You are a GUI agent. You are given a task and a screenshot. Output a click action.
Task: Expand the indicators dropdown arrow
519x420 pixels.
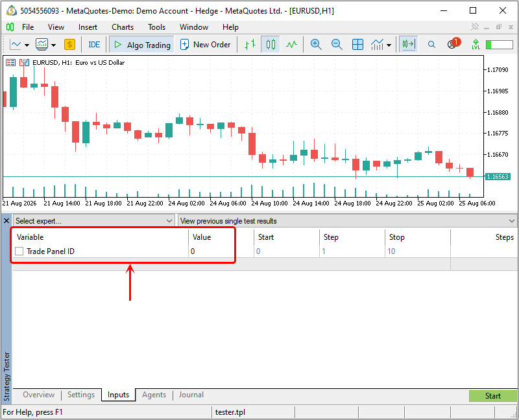click(x=389, y=45)
